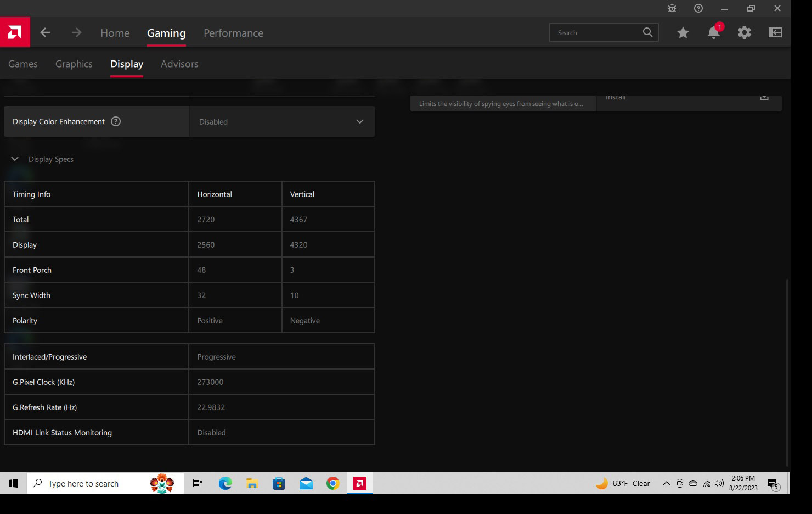Open the help question mark icon

click(698, 8)
